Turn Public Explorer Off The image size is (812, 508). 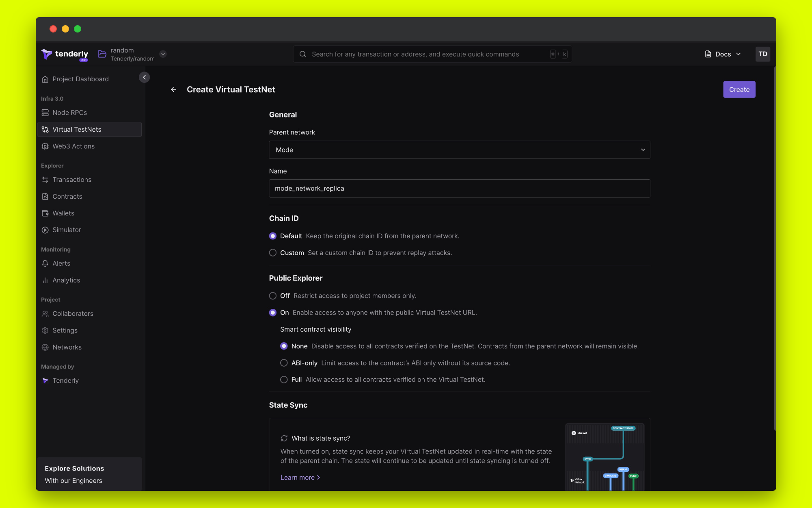273,296
